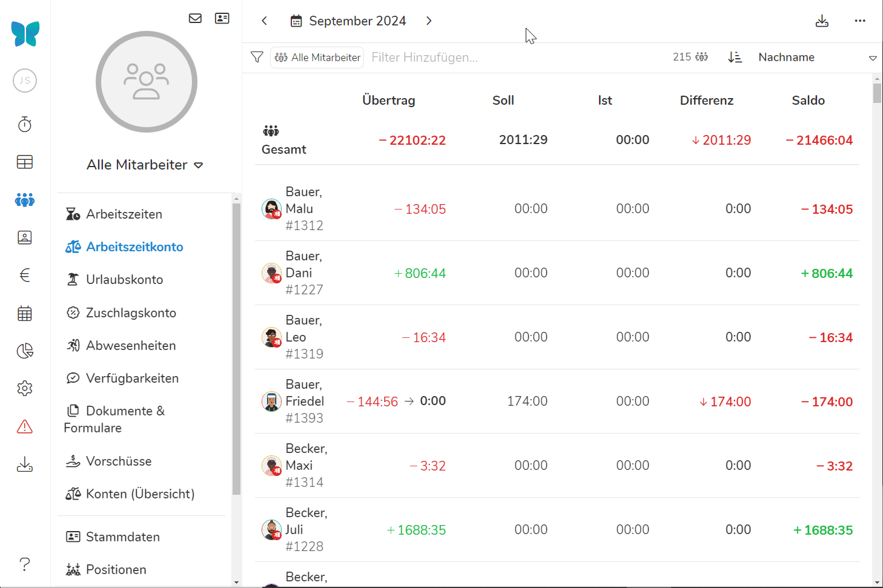Viewport: 883px width, 588px height.
Task: Remove the Alle Mitarbeiter filter chip
Action: point(317,58)
